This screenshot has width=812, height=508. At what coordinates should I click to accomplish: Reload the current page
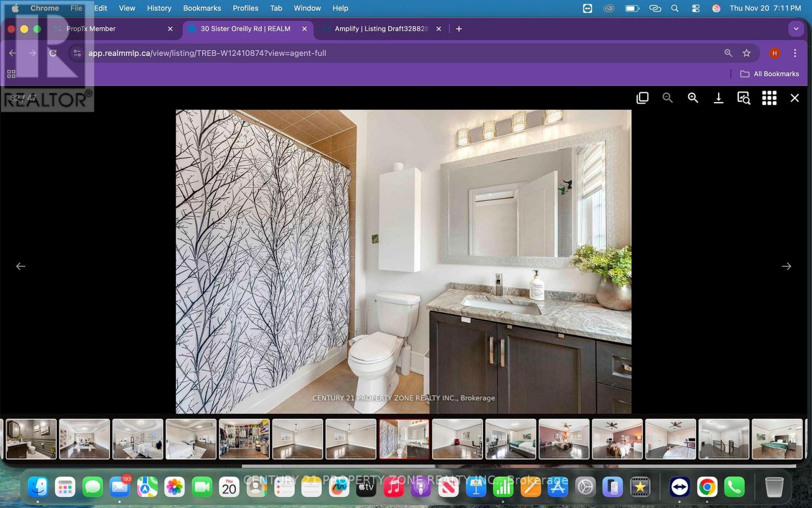[x=53, y=53]
